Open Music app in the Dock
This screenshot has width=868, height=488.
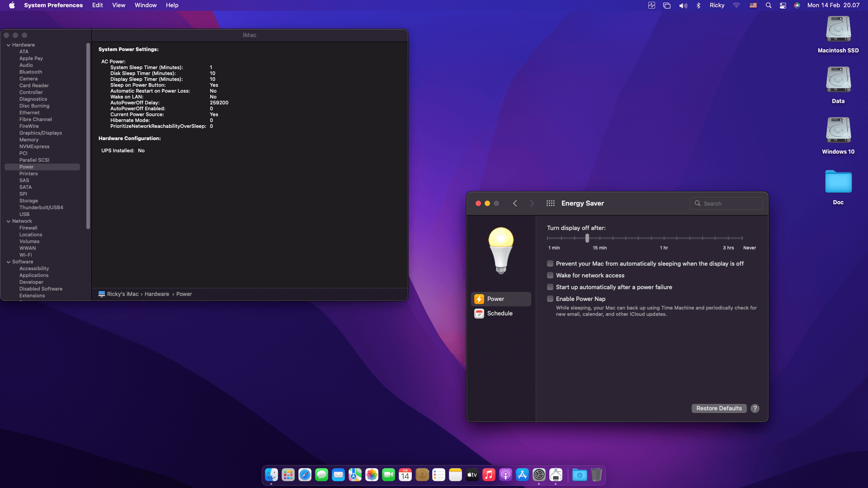(489, 475)
